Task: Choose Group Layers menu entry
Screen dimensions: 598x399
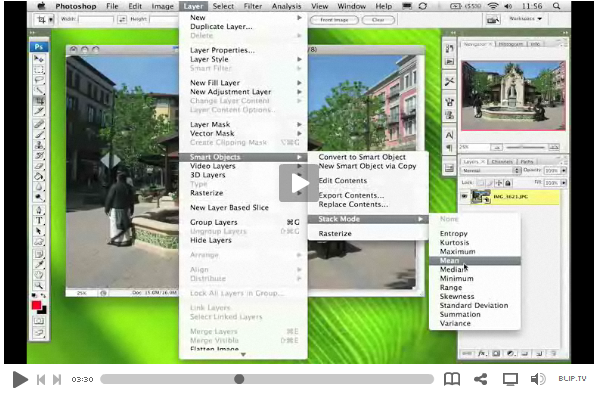Action: [x=243, y=222]
